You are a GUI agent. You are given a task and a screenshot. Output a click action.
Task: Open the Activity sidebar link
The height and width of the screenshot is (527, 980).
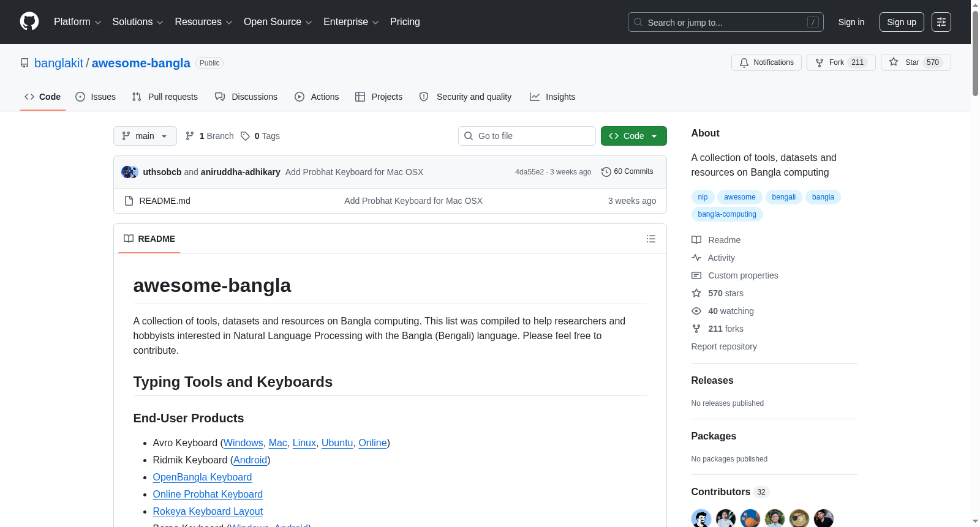[x=714, y=258]
